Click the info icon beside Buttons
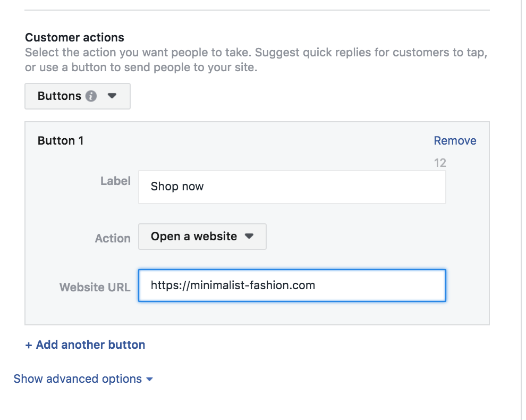526x420 pixels. point(91,96)
